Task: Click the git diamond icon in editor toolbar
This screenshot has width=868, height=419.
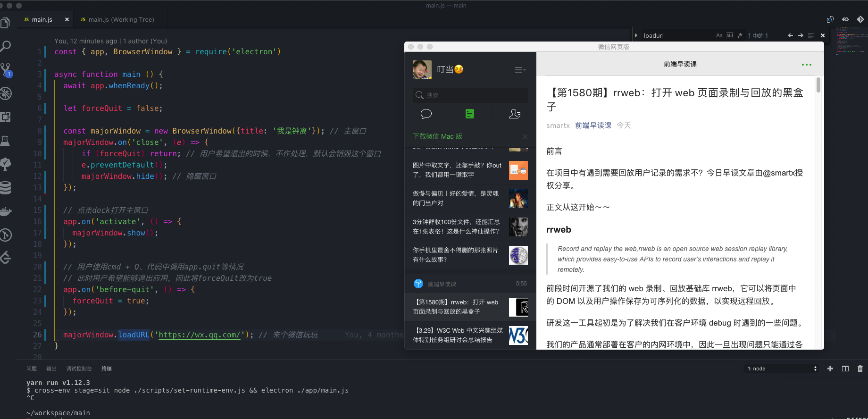Action: (x=860, y=19)
